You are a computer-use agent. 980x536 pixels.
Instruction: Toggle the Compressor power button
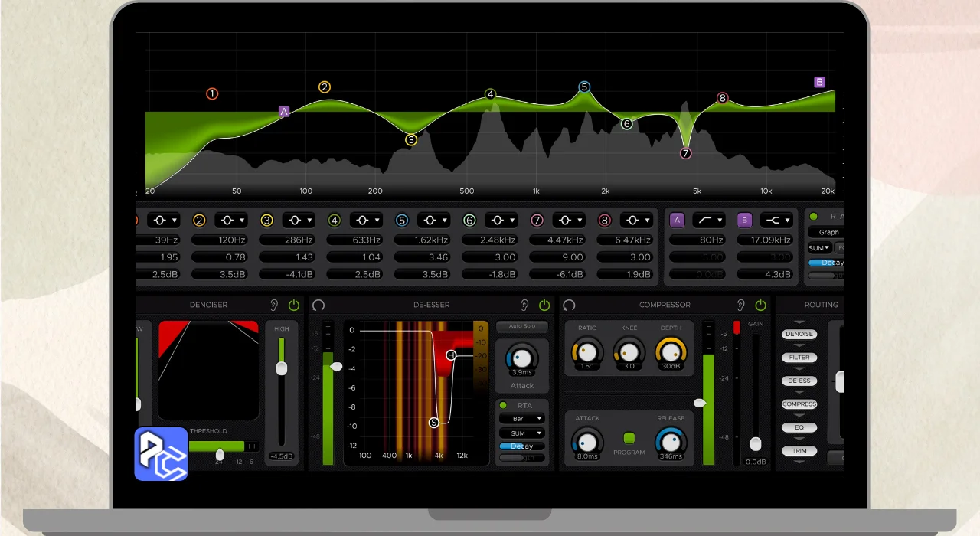tap(760, 305)
